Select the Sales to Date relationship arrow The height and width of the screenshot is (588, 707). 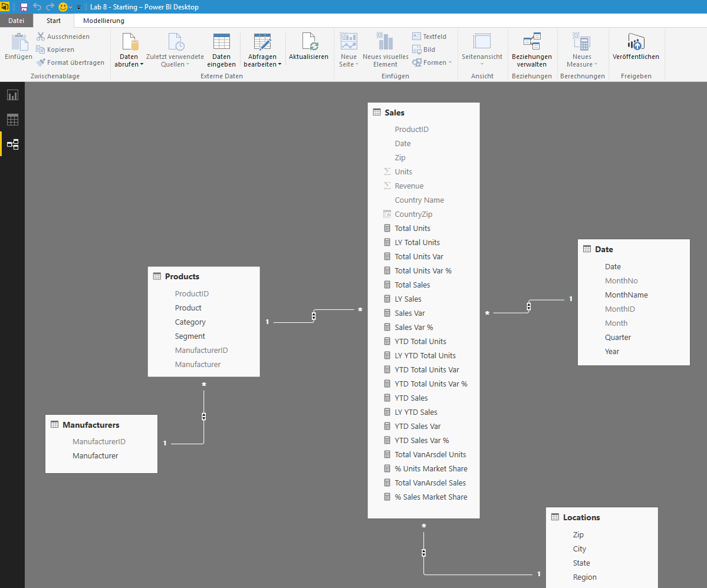tap(529, 306)
